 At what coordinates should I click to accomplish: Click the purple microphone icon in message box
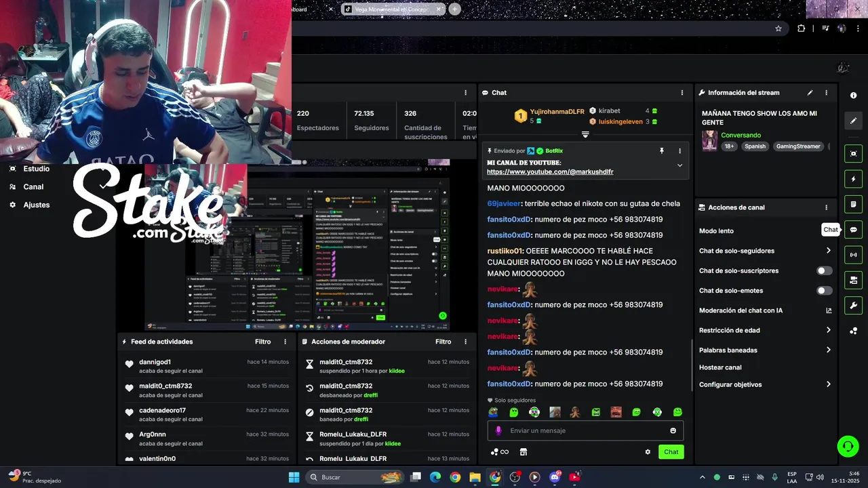tap(498, 430)
